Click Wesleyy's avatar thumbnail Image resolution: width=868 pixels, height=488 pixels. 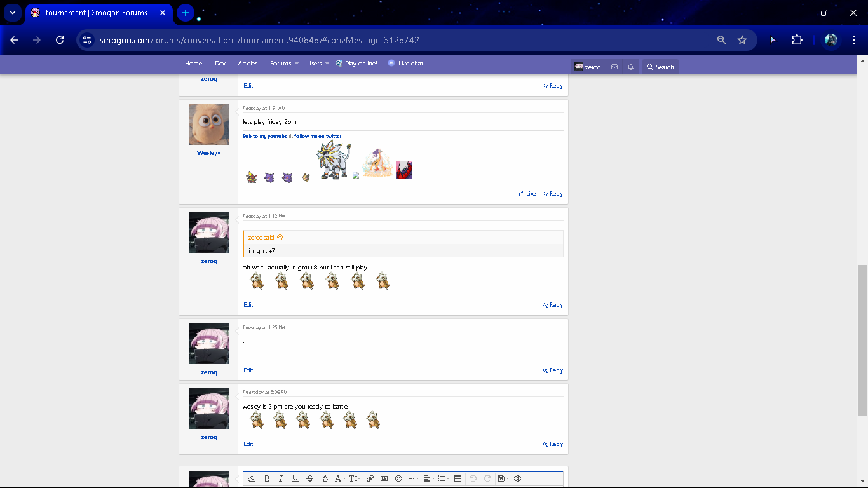(x=209, y=125)
